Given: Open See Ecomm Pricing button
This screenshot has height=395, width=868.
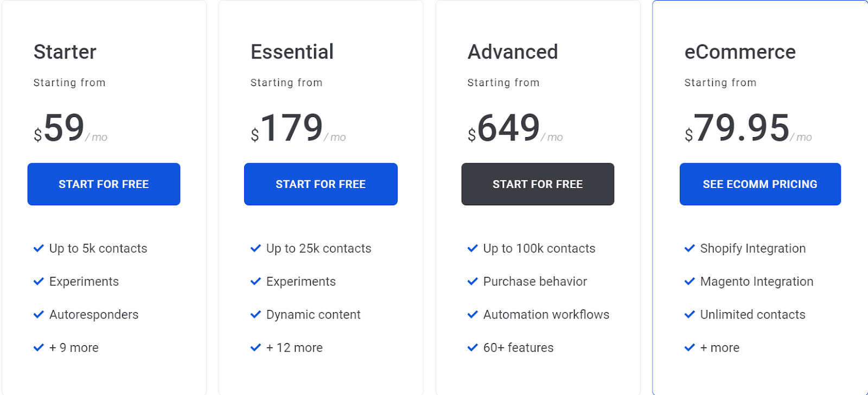Looking at the screenshot, I should (x=759, y=184).
